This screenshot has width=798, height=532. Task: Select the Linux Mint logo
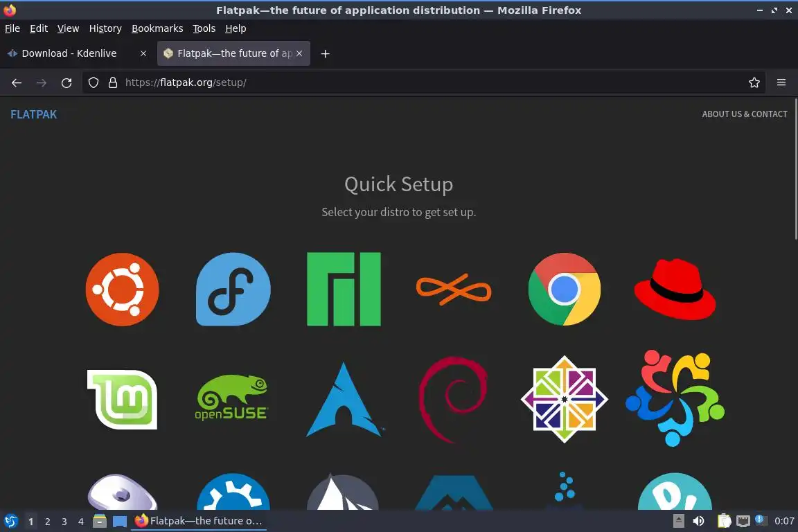click(122, 400)
